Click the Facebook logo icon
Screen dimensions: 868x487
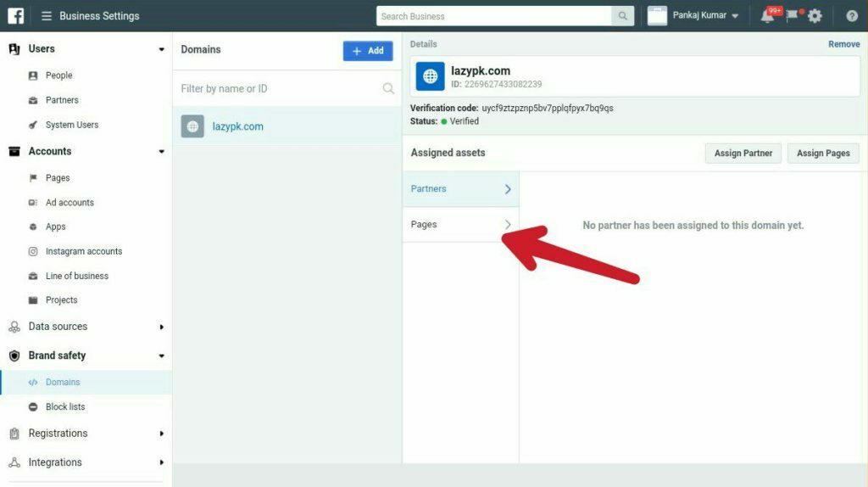click(15, 15)
